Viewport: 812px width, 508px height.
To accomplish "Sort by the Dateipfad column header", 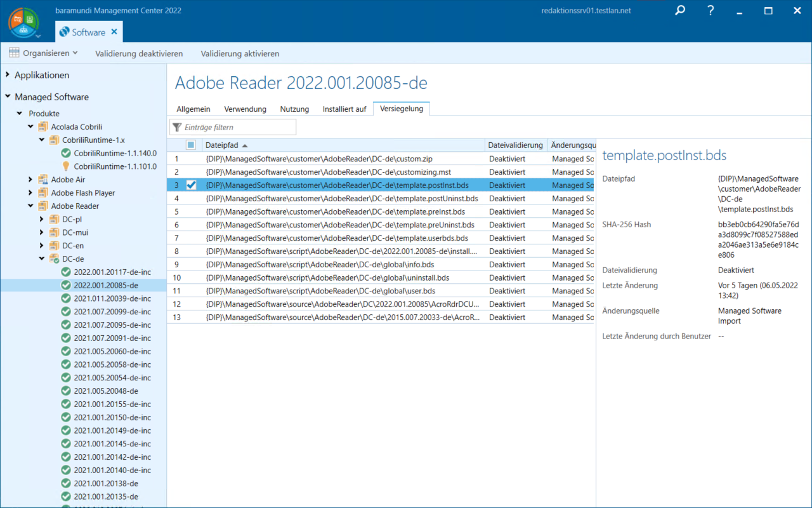I will coord(222,145).
